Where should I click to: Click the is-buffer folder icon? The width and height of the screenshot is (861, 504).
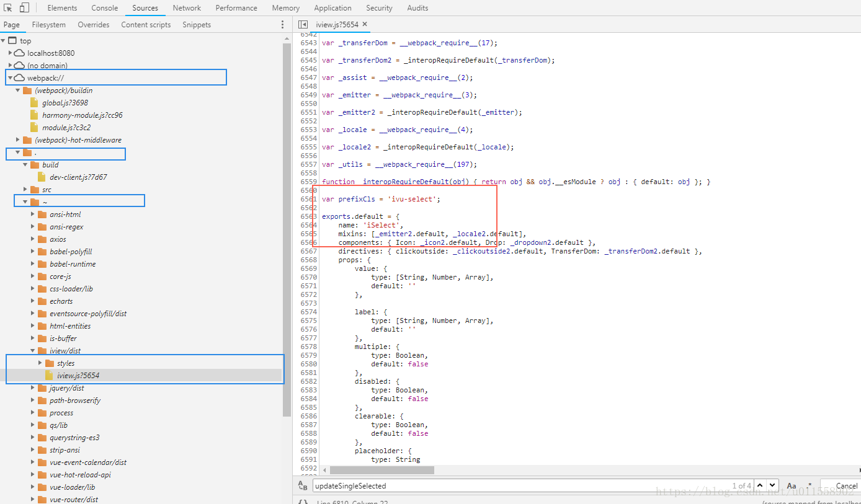pos(42,338)
